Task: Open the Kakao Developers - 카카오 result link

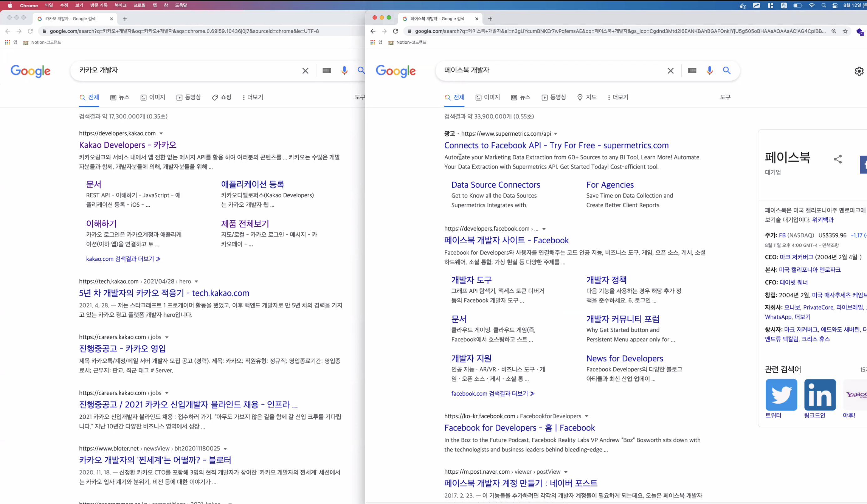Action: click(128, 145)
